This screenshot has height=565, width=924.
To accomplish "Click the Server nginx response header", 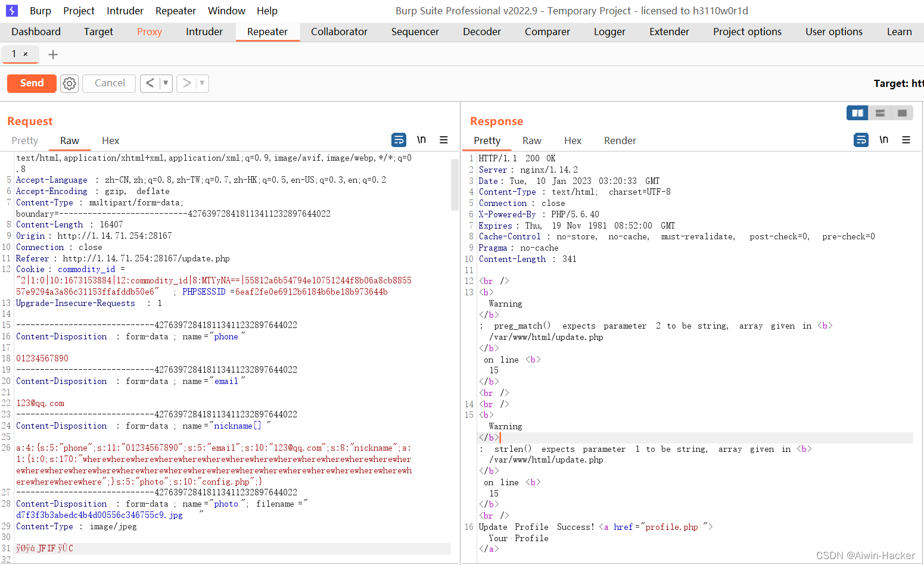I will pos(528,170).
